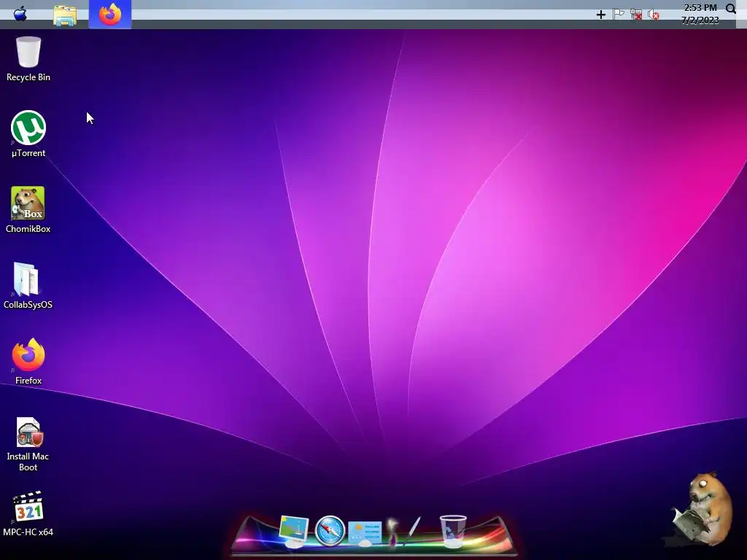Open File Explorer from the top taskbar
Viewport: 747px width, 560px height.
[x=65, y=15]
